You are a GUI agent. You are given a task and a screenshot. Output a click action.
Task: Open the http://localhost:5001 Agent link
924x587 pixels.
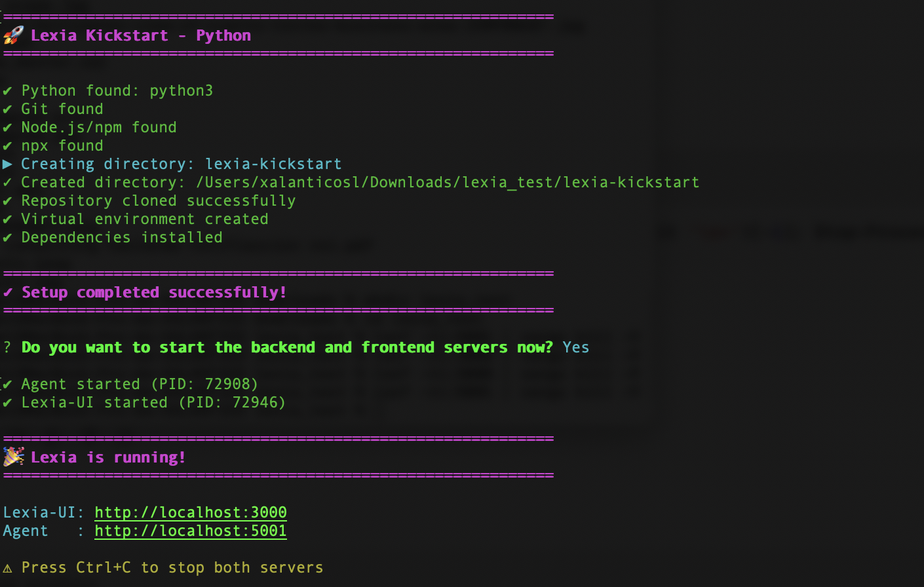click(x=191, y=531)
